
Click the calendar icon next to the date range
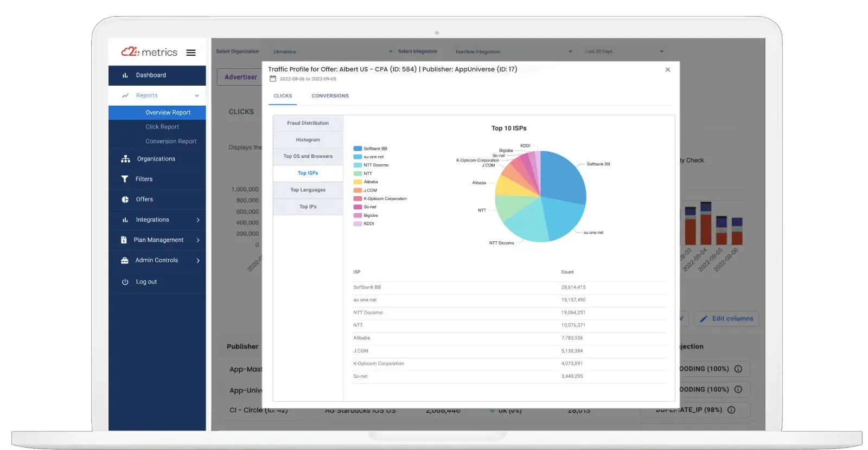coord(273,79)
